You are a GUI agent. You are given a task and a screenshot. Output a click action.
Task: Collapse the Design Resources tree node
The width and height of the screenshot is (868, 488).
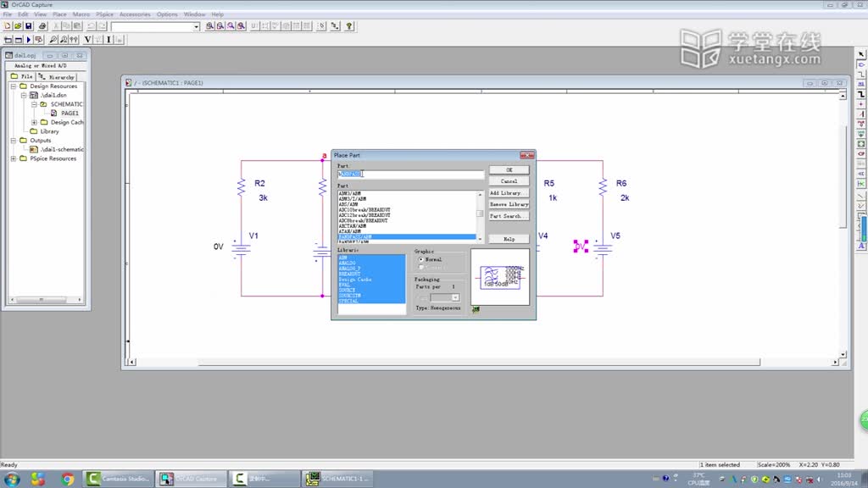[x=14, y=86]
